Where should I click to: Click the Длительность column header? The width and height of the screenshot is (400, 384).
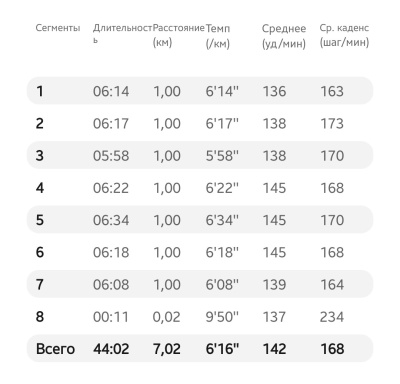(x=122, y=34)
